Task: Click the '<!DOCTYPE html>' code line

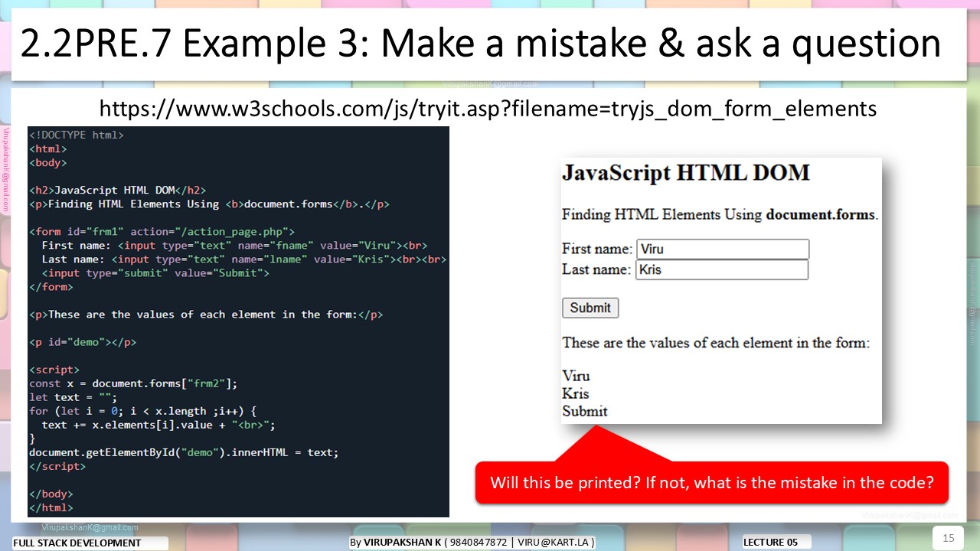Action: [77, 135]
